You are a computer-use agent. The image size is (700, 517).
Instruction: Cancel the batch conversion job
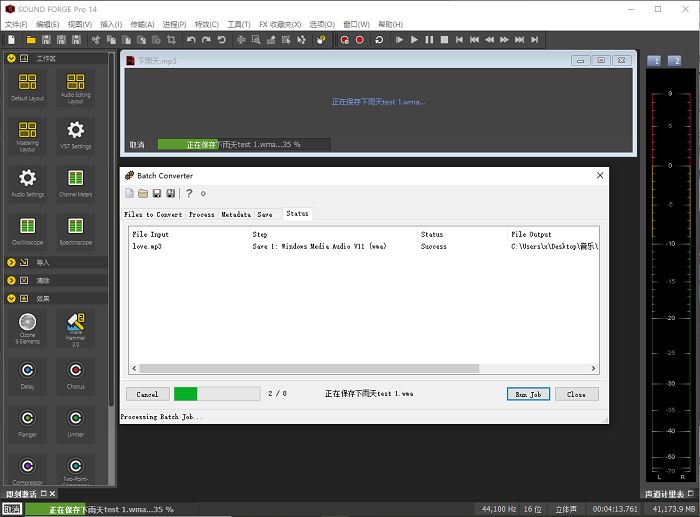(147, 394)
